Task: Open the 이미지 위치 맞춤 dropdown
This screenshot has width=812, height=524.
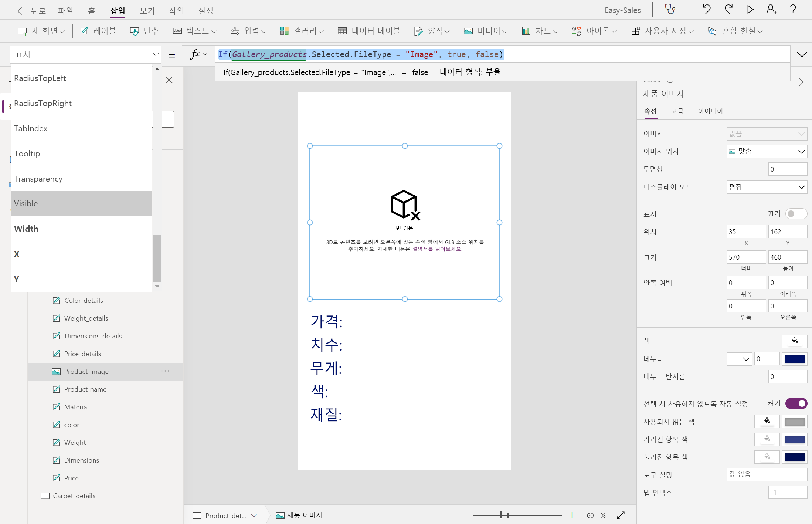Action: [767, 152]
